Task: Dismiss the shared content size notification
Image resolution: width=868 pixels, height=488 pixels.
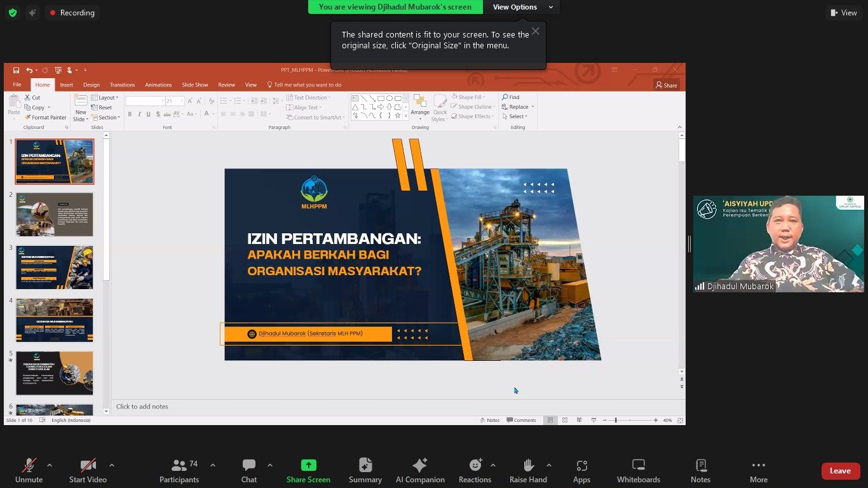Action: pyautogui.click(x=536, y=31)
